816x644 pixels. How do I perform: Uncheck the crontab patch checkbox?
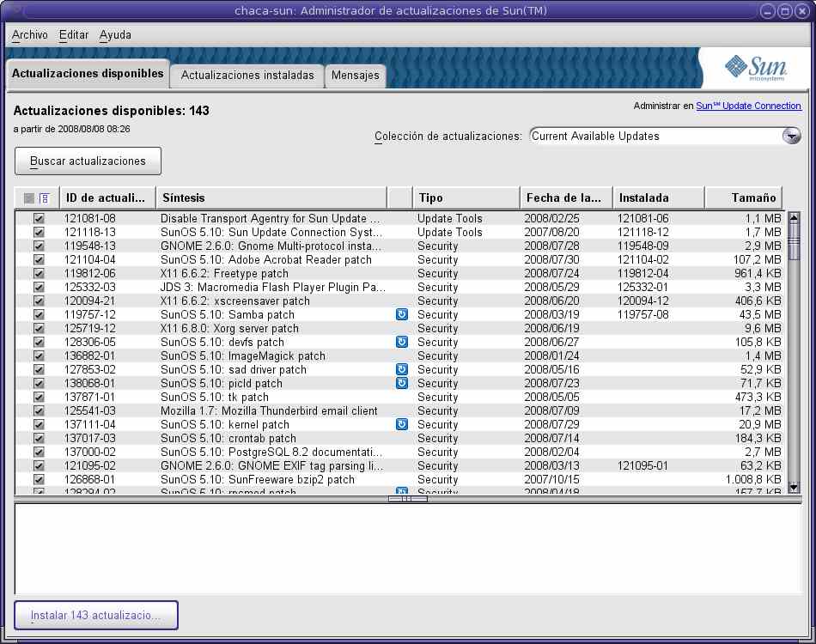39,438
